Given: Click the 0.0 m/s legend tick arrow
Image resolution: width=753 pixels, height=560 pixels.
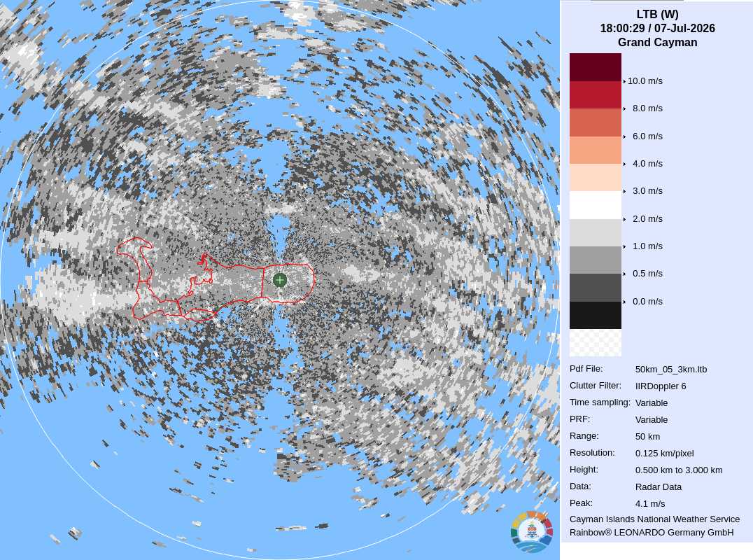Looking at the screenshot, I should pyautogui.click(x=624, y=302).
